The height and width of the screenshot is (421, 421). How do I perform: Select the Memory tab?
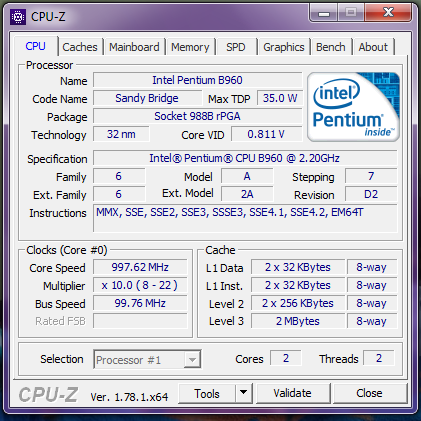pyautogui.click(x=190, y=47)
